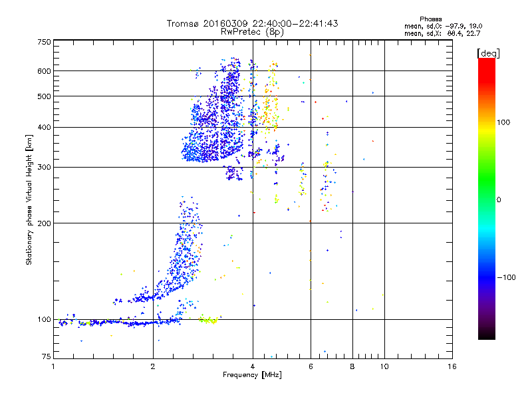The image size is (532, 399).
Task: Click the '[deg]' colorbar unit label
Action: click(x=488, y=53)
